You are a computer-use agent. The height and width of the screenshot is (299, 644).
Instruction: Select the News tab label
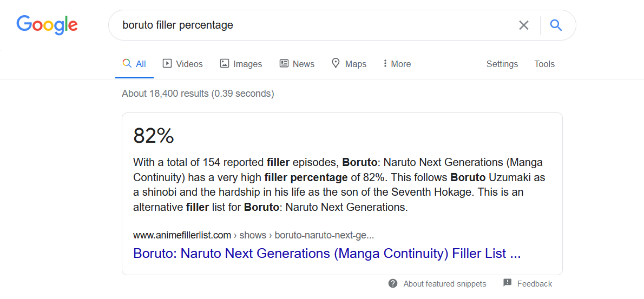(304, 64)
